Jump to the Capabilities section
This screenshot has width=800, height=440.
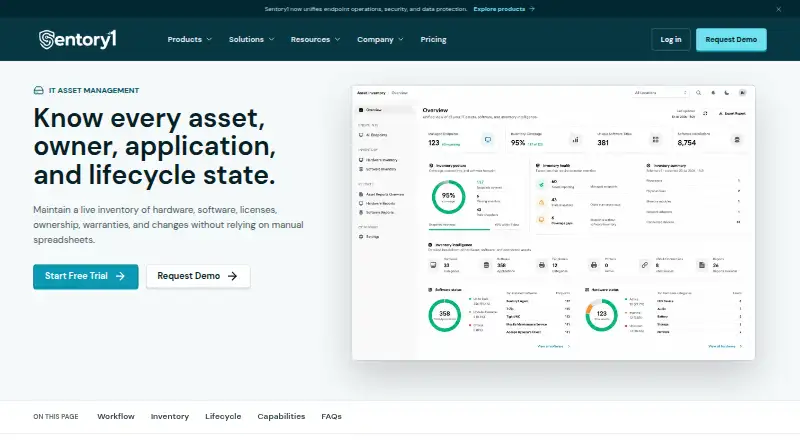click(x=281, y=417)
